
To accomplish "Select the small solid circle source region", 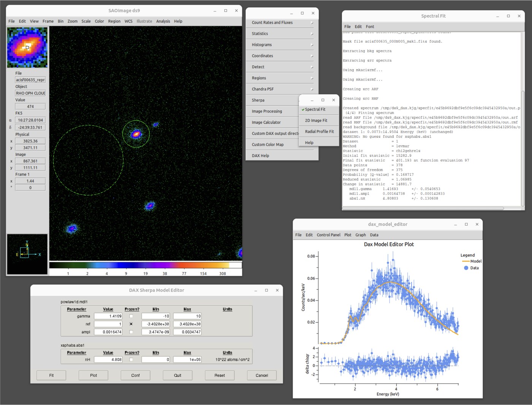I will pos(136,134).
